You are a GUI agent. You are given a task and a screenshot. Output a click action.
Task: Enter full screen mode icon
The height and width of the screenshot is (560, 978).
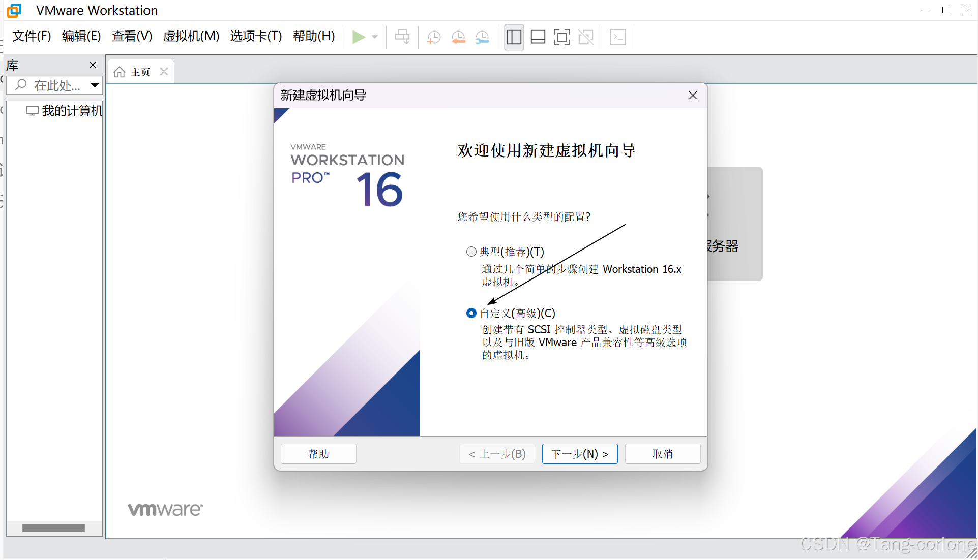click(561, 37)
